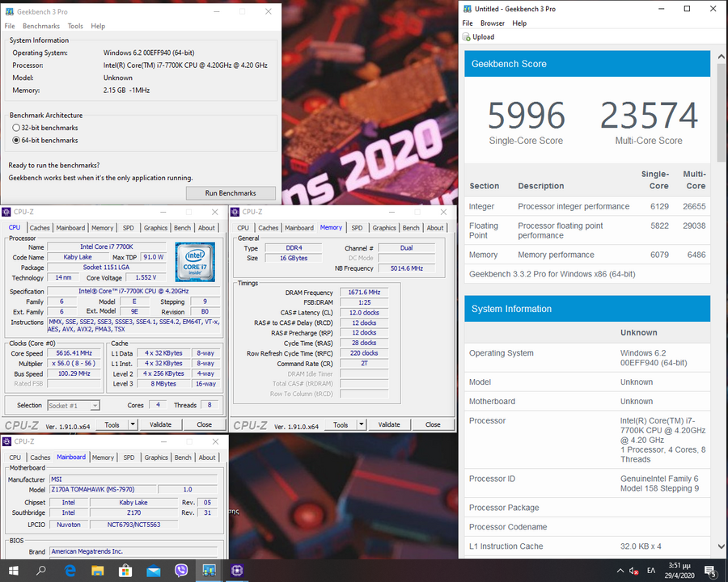Click the CPU-Z icon in the processor window title
This screenshot has width=728, height=582.
coord(6,212)
